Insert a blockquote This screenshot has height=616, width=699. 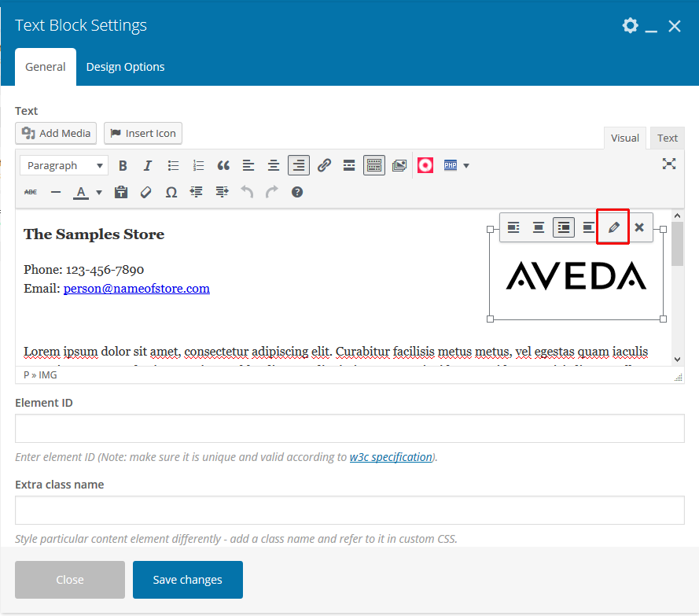point(223,165)
